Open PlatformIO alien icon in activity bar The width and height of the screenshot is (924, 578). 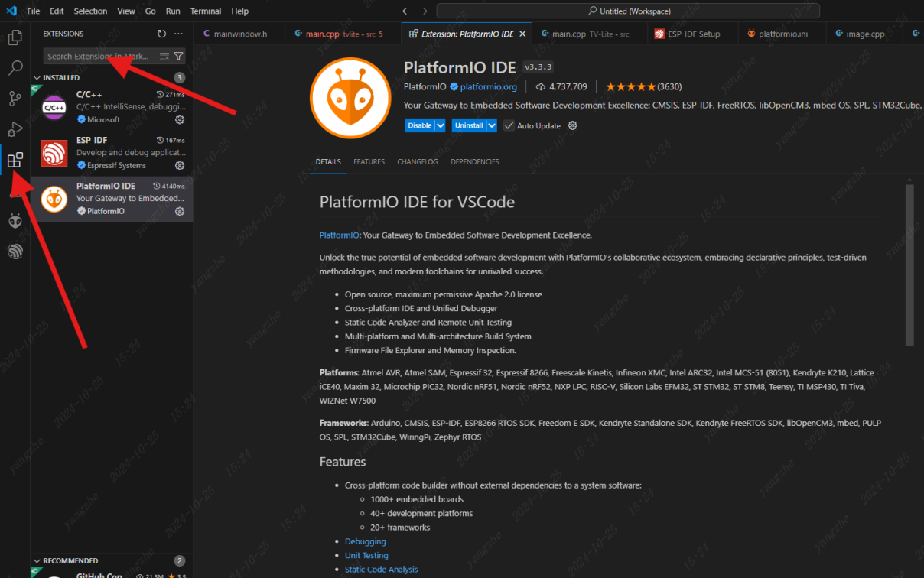(x=15, y=221)
